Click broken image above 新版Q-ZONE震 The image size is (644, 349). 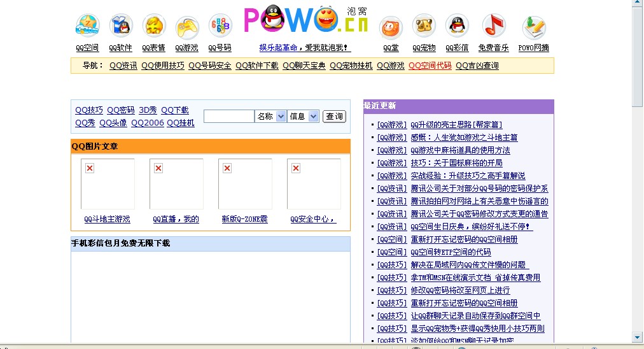click(x=245, y=184)
